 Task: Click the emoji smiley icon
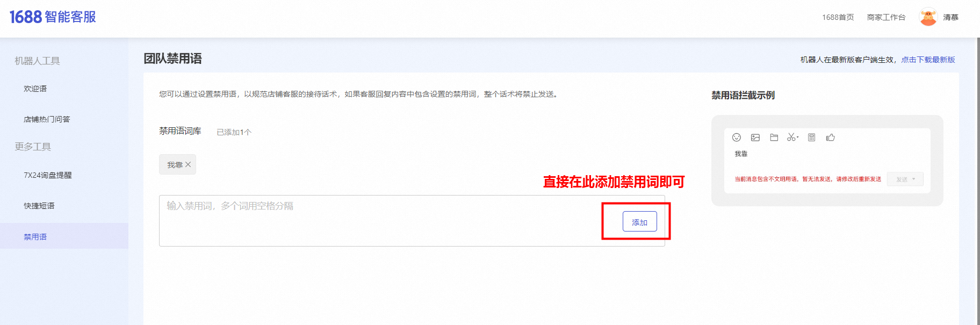tap(737, 138)
